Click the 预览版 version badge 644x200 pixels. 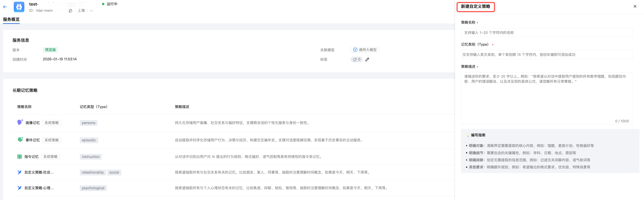pyautogui.click(x=50, y=50)
